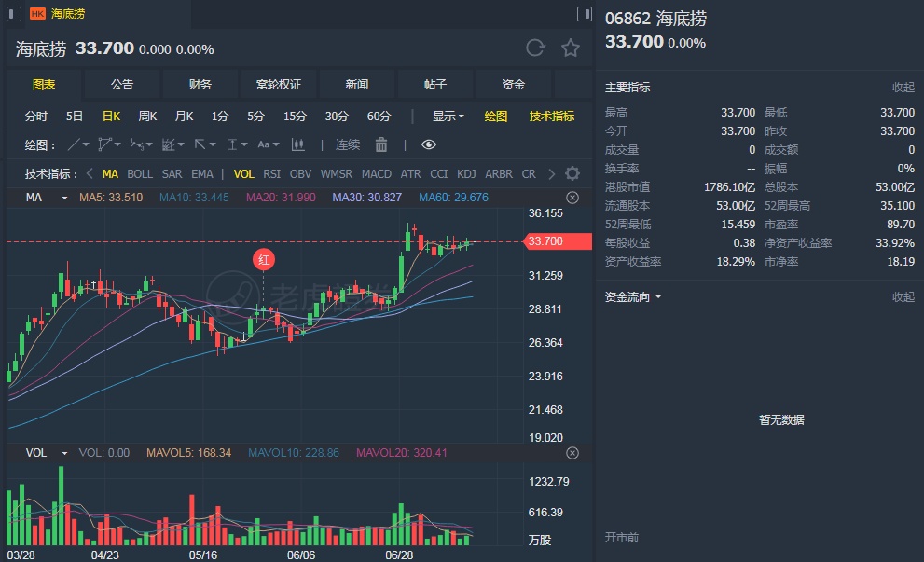Toggle the KDJ sub-indicator
The height and width of the screenshot is (562, 924).
click(x=466, y=173)
